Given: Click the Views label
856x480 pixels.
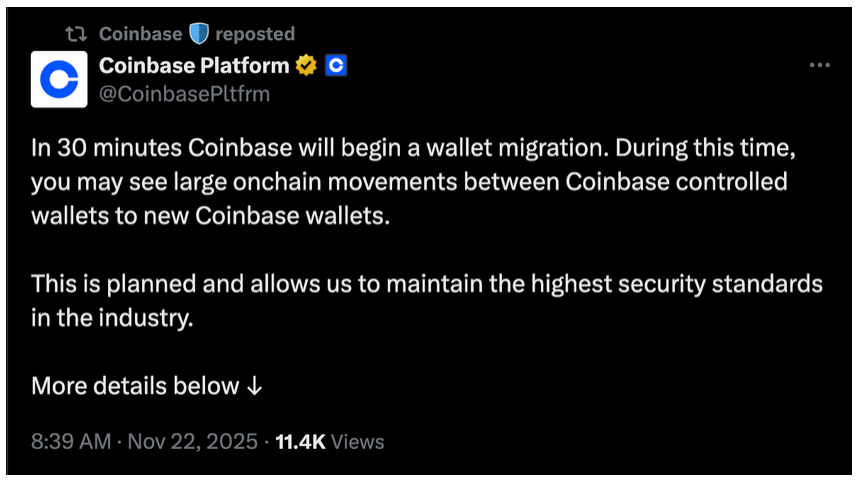Looking at the screenshot, I should (x=357, y=441).
